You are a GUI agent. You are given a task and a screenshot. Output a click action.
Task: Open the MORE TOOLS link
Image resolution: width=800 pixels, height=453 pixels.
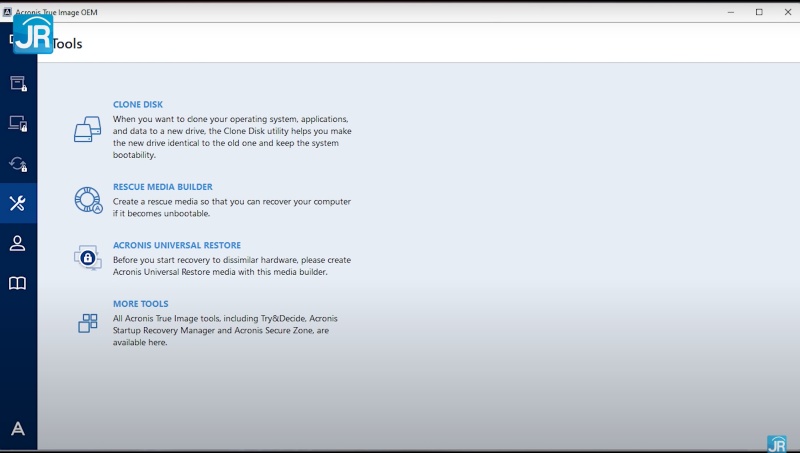click(141, 304)
